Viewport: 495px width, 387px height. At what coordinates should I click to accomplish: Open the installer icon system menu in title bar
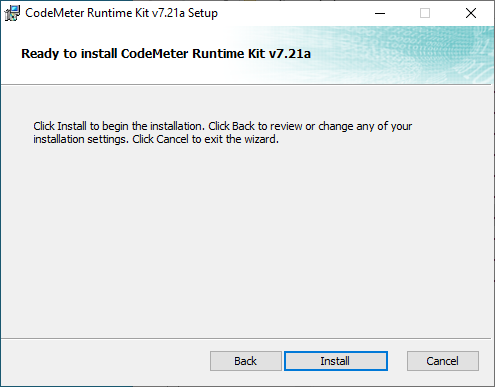[12, 13]
